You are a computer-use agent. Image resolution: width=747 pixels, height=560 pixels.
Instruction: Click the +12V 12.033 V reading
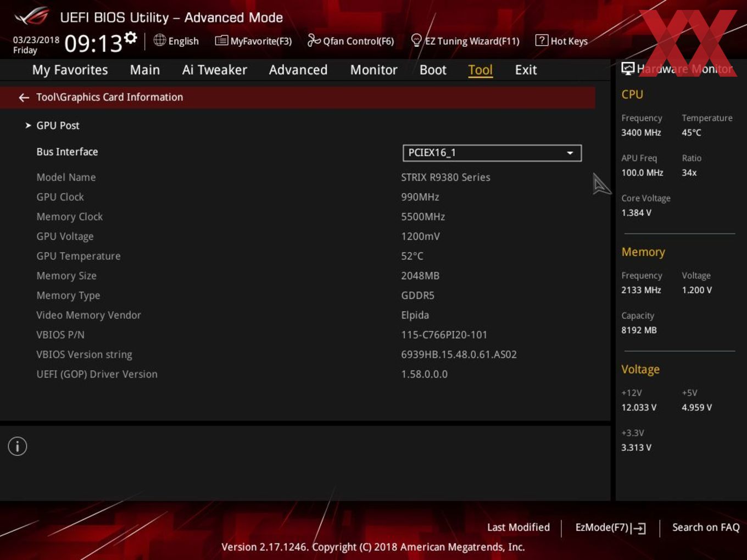click(639, 408)
